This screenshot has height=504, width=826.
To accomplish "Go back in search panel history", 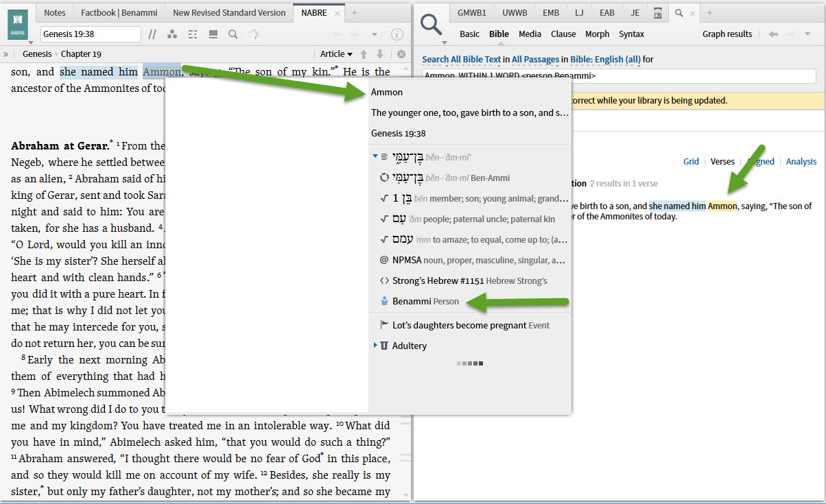I will point(773,34).
